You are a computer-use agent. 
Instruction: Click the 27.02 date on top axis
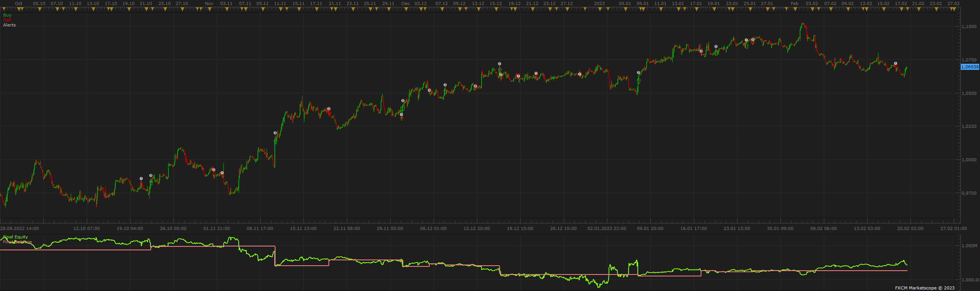[x=954, y=3]
